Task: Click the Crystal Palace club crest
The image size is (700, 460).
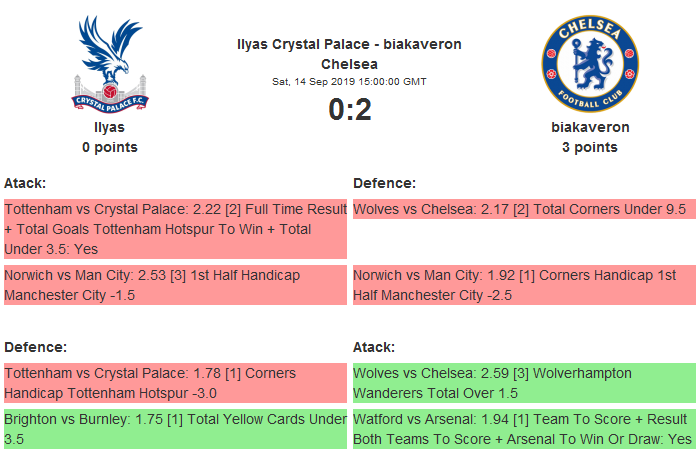Action: click(110, 64)
